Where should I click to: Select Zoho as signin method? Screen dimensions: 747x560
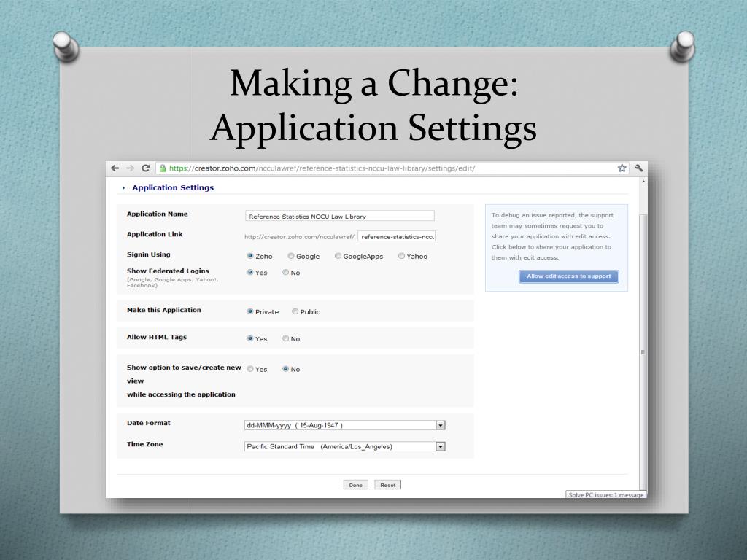[x=250, y=256]
